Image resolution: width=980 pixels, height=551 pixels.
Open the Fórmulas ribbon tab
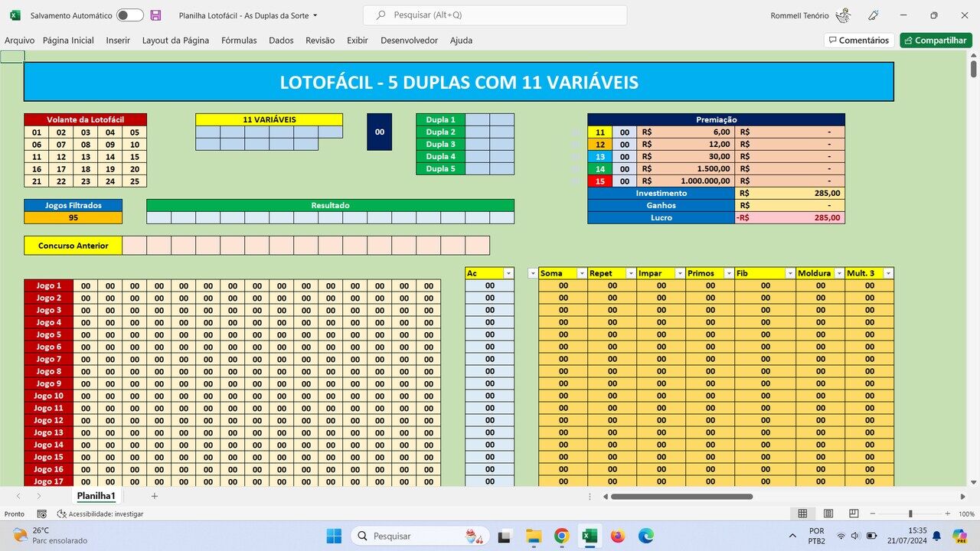click(239, 41)
